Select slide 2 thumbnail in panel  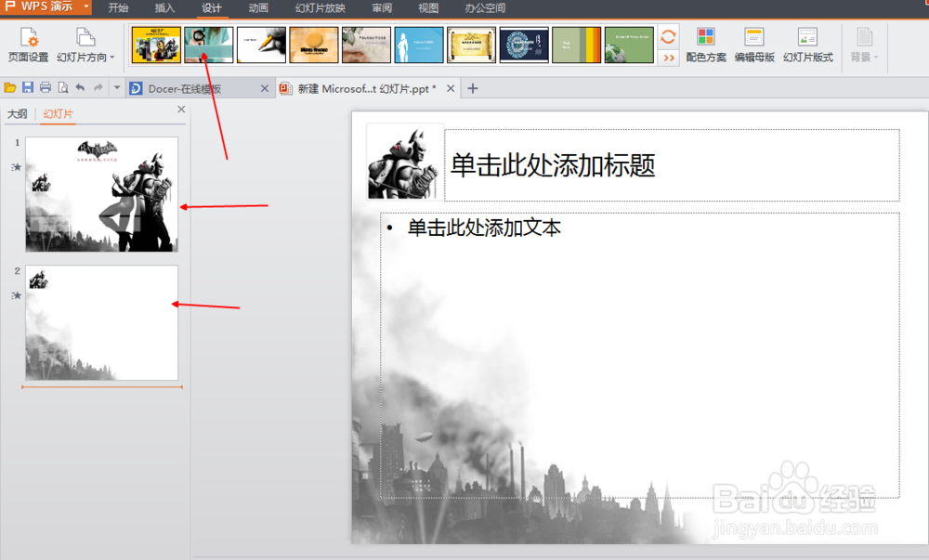101,322
